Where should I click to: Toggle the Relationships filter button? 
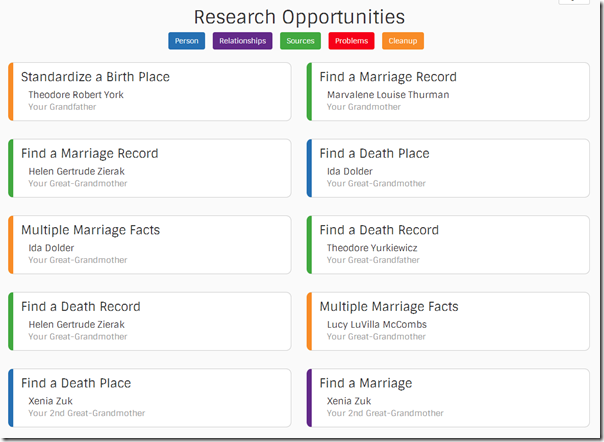pos(242,41)
